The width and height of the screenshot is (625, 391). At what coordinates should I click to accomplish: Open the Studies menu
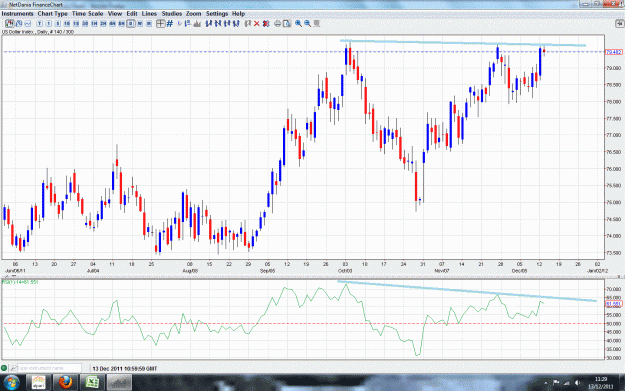point(172,14)
